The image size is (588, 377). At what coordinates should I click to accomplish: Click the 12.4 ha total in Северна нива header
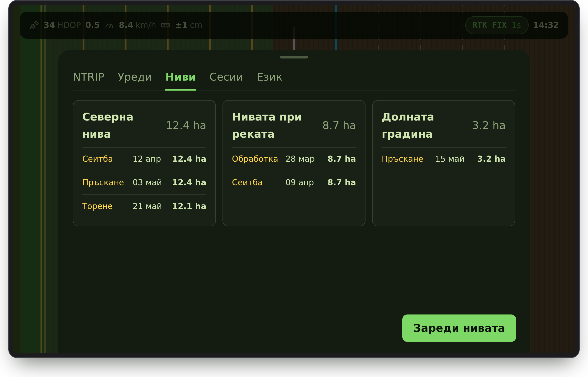(x=186, y=125)
